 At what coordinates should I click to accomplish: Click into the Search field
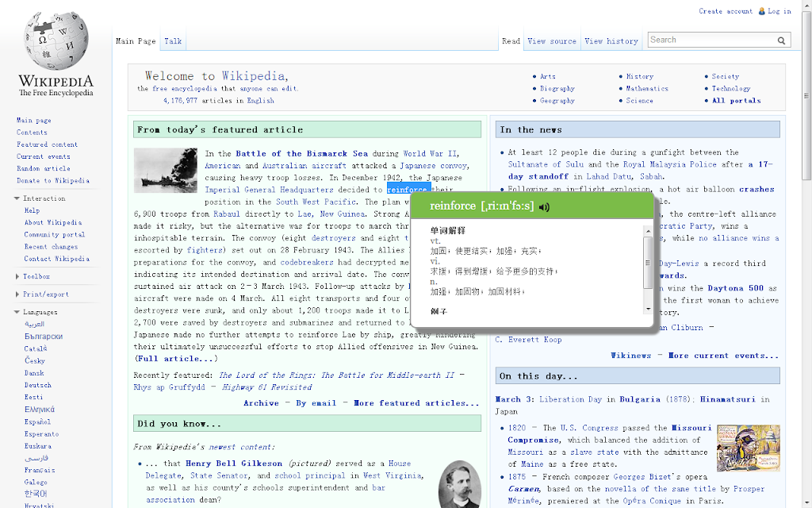712,40
